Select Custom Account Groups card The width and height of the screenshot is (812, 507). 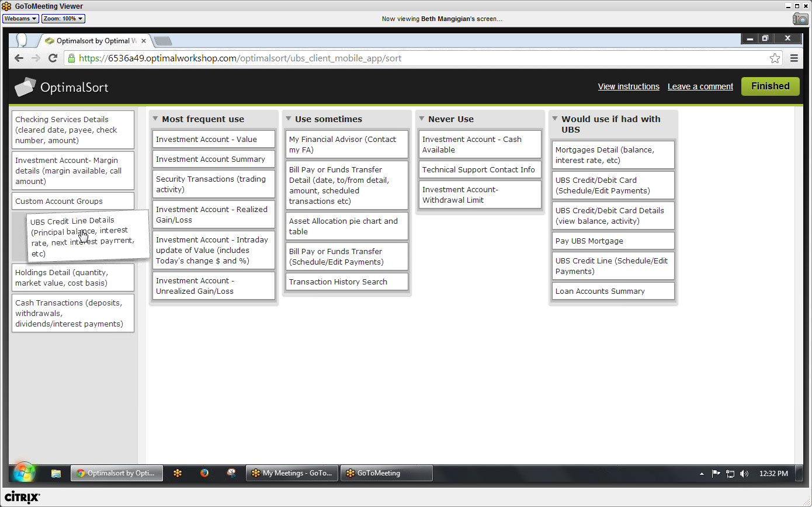pos(73,201)
